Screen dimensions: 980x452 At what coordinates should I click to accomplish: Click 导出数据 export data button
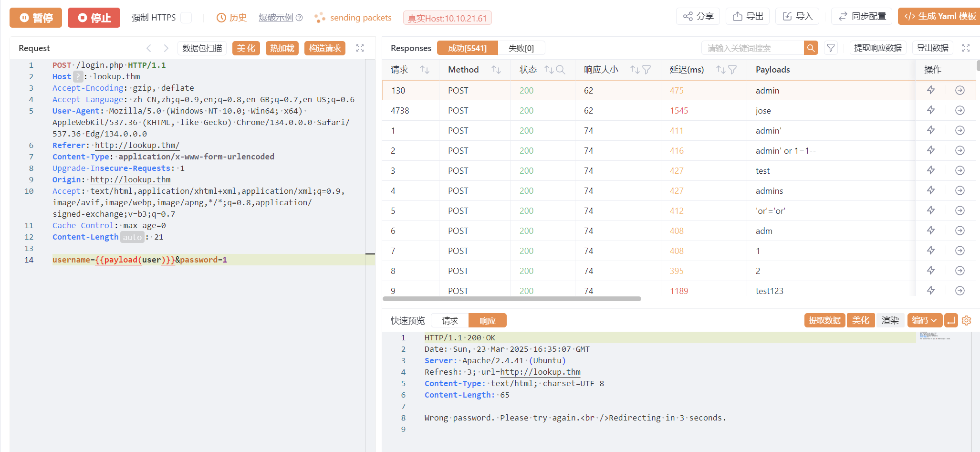933,48
